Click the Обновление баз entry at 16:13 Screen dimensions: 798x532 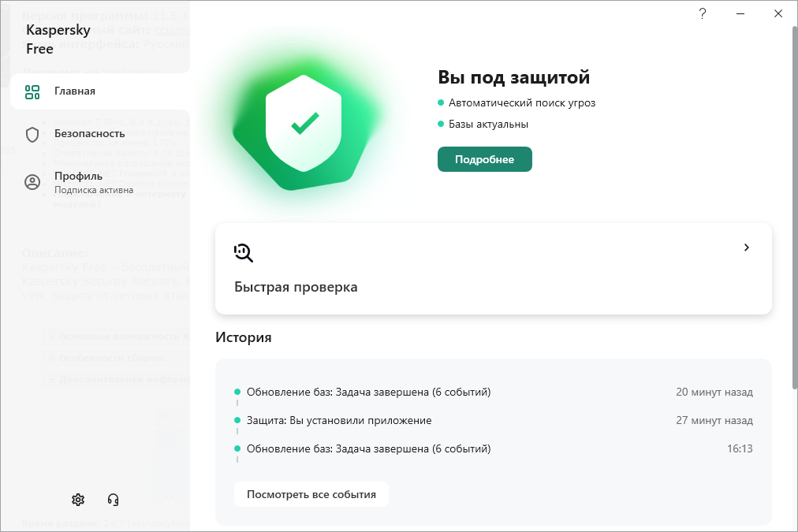coord(368,448)
